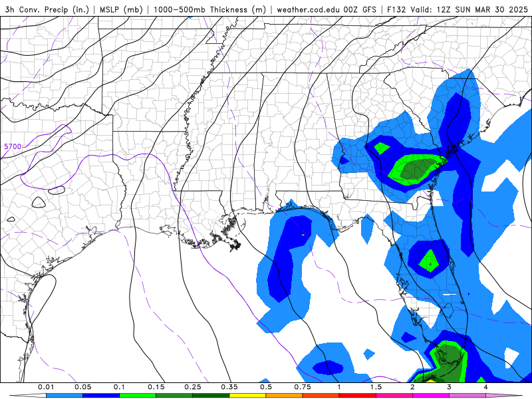The width and height of the screenshot is (532, 399).
Task: Select the red 1–1.5 legend swatch
Action: (358, 396)
